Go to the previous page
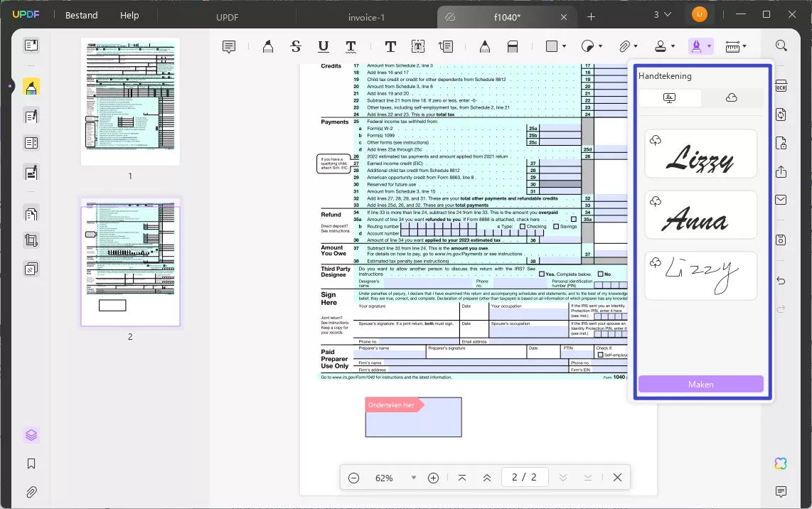 (x=487, y=478)
